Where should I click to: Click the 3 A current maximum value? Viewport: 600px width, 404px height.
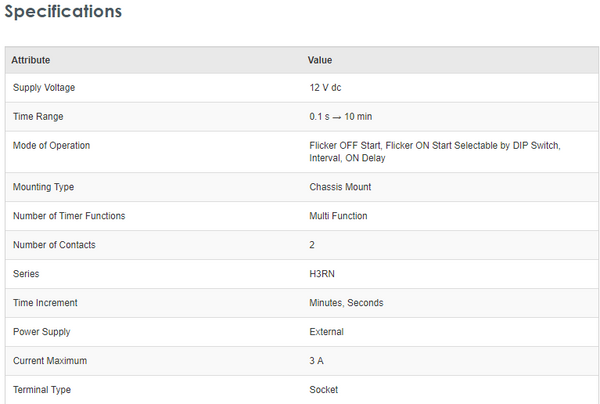(318, 361)
